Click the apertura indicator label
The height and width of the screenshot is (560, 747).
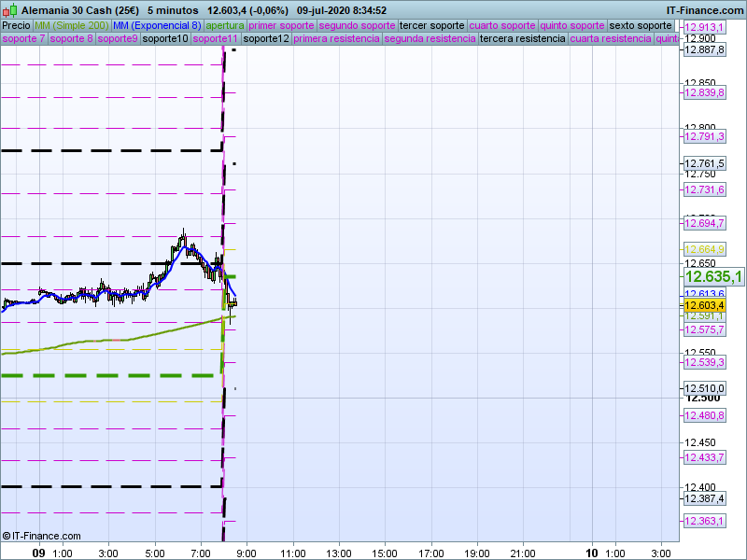click(225, 26)
